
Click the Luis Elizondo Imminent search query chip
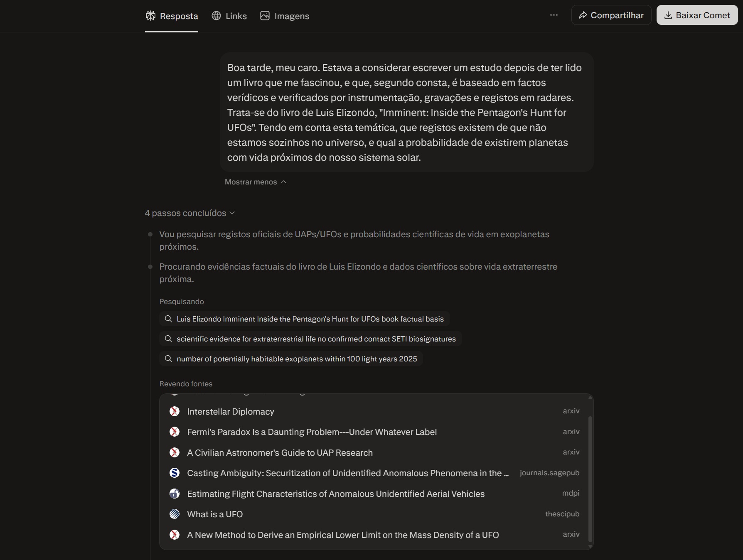305,319
